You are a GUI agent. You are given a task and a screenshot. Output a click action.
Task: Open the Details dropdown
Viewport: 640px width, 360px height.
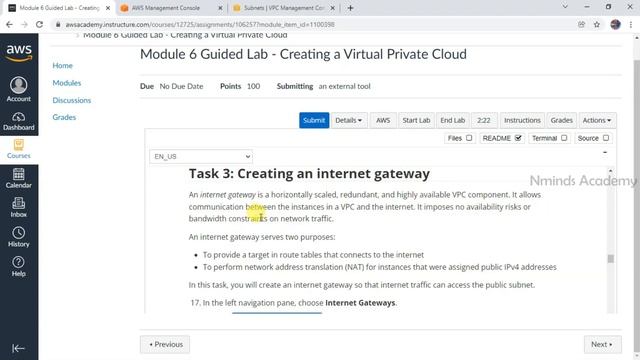click(x=349, y=120)
